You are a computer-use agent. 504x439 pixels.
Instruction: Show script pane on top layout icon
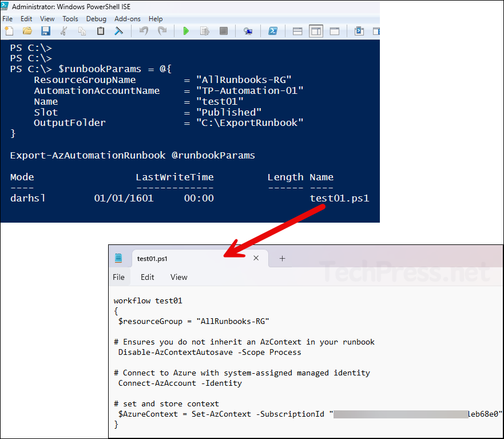point(297,31)
